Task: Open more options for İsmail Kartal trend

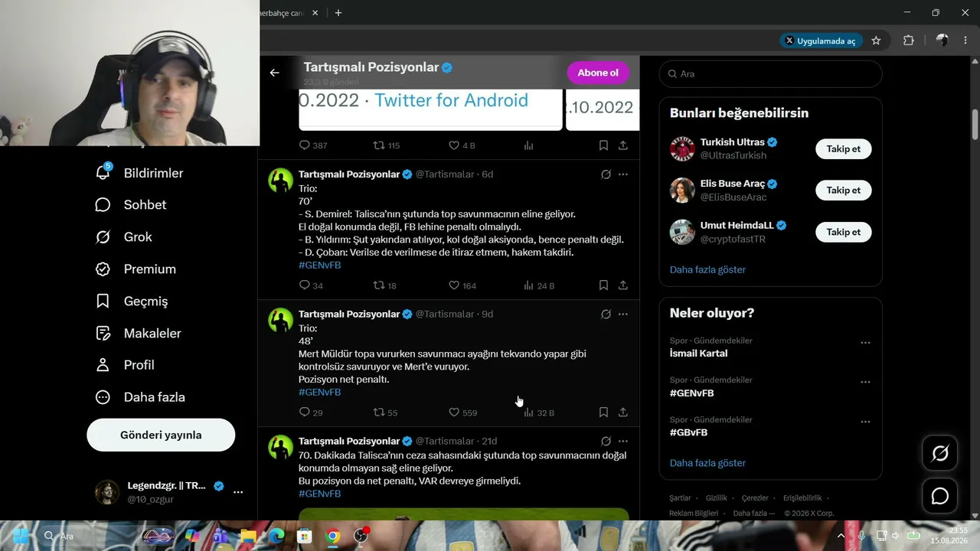Action: [x=865, y=343]
